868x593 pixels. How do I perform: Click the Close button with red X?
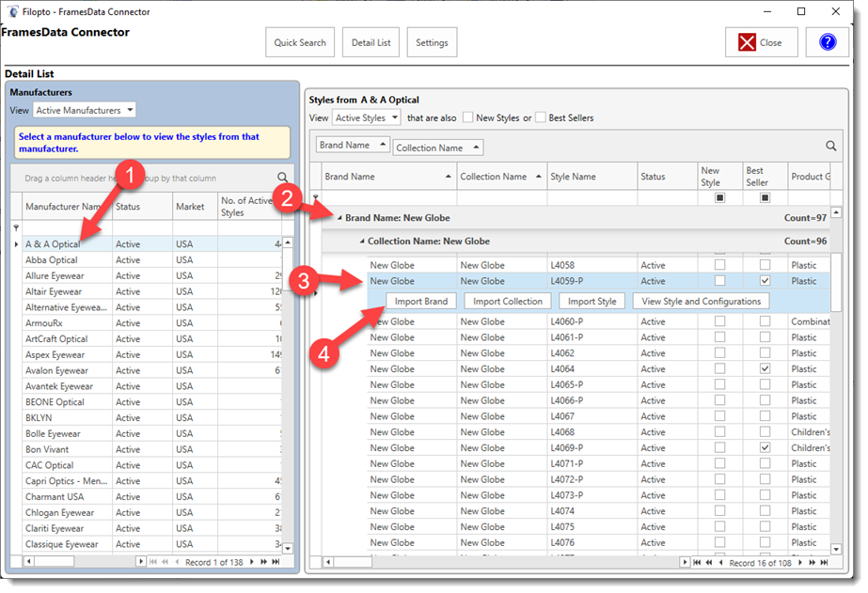tap(761, 42)
